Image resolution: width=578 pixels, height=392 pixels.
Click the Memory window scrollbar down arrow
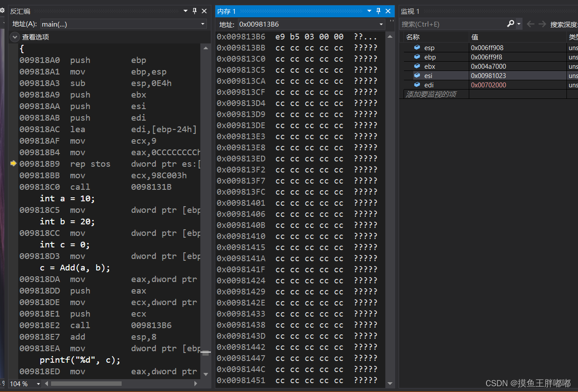click(390, 384)
